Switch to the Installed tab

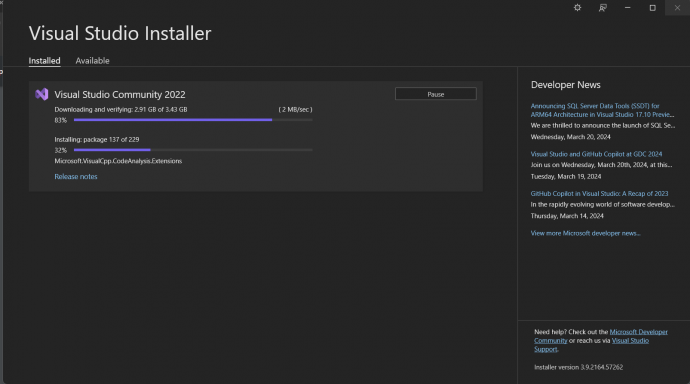44,61
